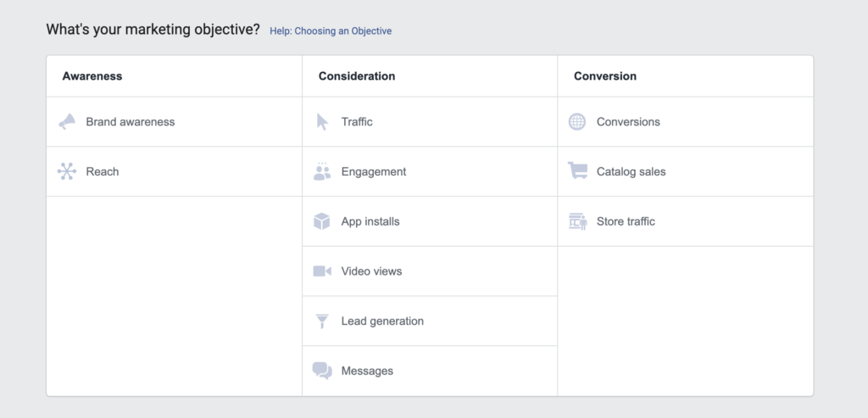Click the App installs box icon
This screenshot has width=868, height=418.
[321, 221]
